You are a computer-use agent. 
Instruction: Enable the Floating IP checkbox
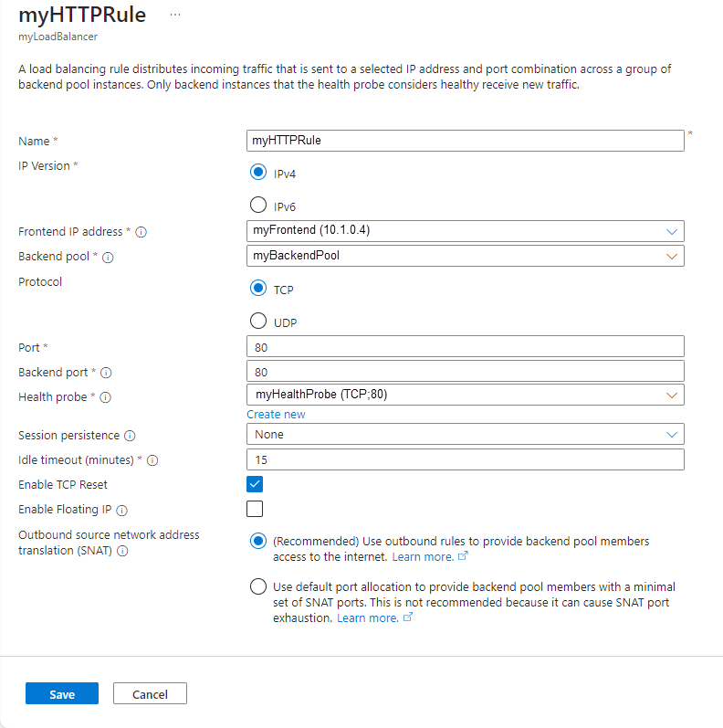click(255, 509)
